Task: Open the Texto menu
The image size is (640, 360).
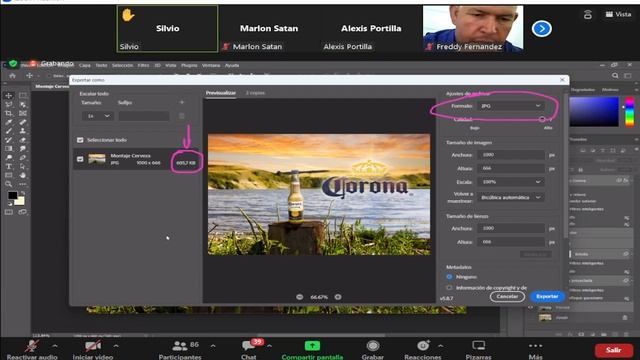Action: point(101,65)
